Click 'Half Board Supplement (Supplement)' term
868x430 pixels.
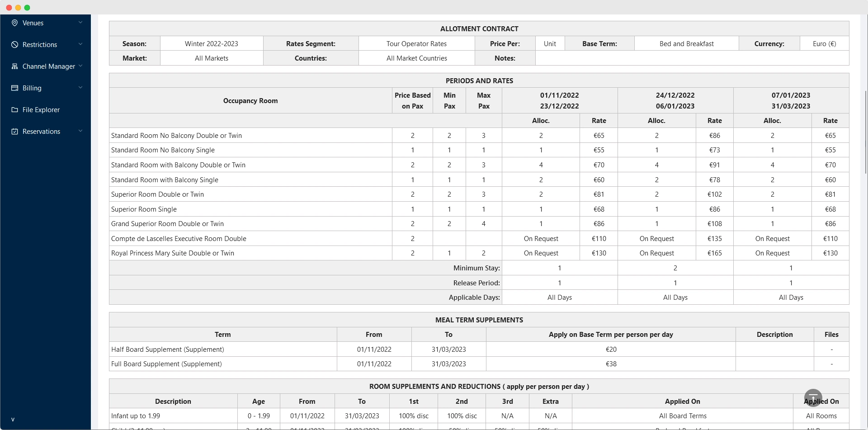(168, 350)
